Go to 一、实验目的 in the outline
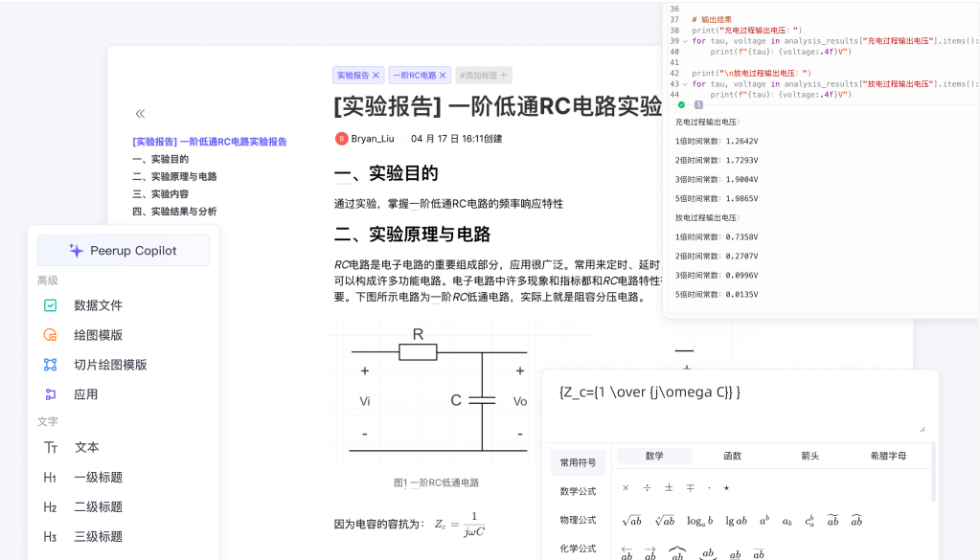The height and width of the screenshot is (560, 980). [161, 159]
